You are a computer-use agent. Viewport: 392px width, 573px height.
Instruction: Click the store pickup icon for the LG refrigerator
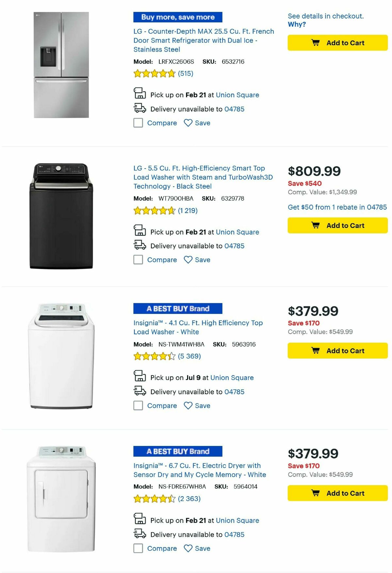tap(140, 94)
